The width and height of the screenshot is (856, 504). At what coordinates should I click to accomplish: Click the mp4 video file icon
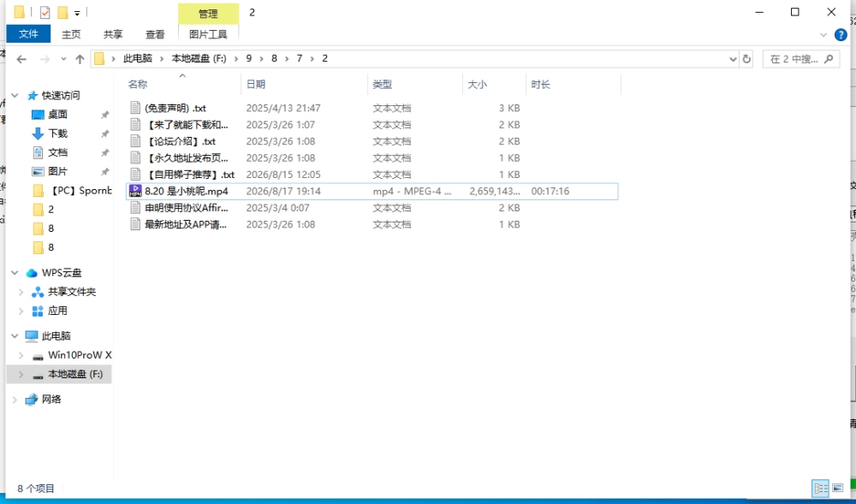(135, 191)
